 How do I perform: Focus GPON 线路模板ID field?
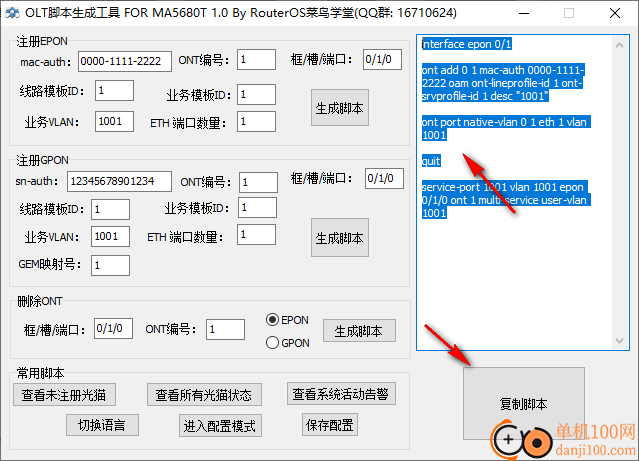pyautogui.click(x=110, y=210)
